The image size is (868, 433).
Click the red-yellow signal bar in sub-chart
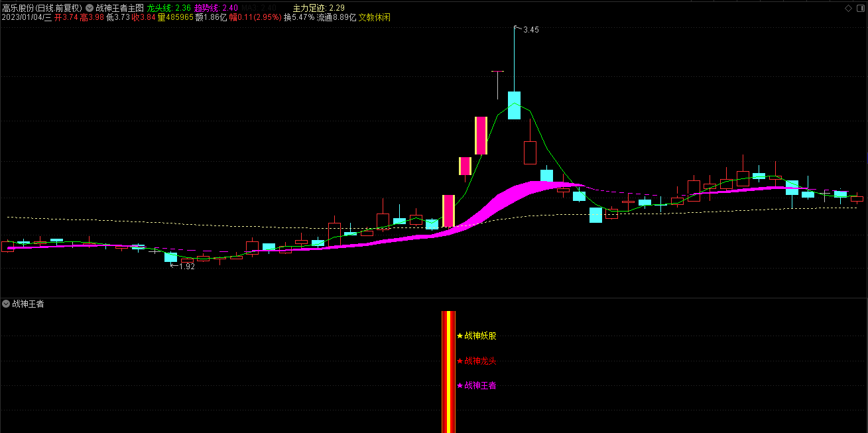tap(449, 371)
